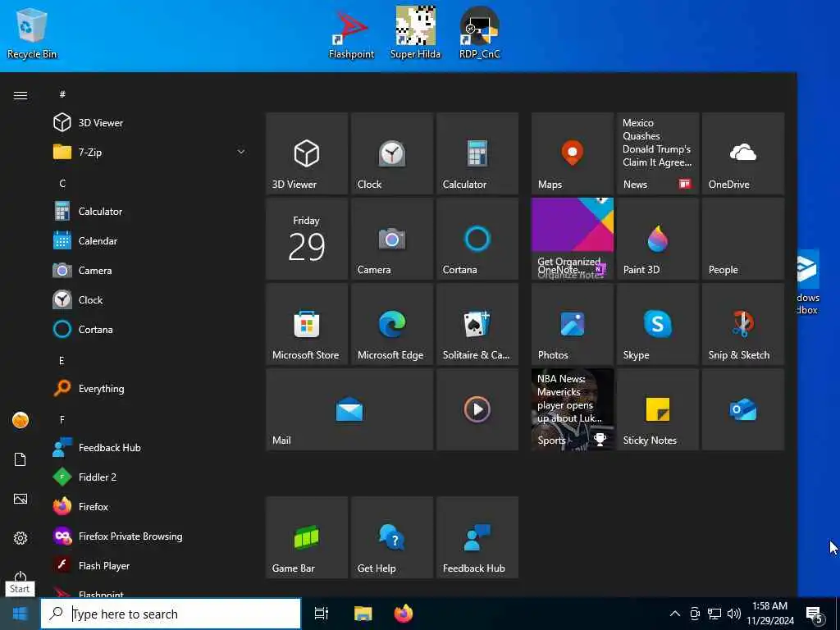Open File Explorer from the taskbar
Image resolution: width=840 pixels, height=630 pixels.
[363, 614]
